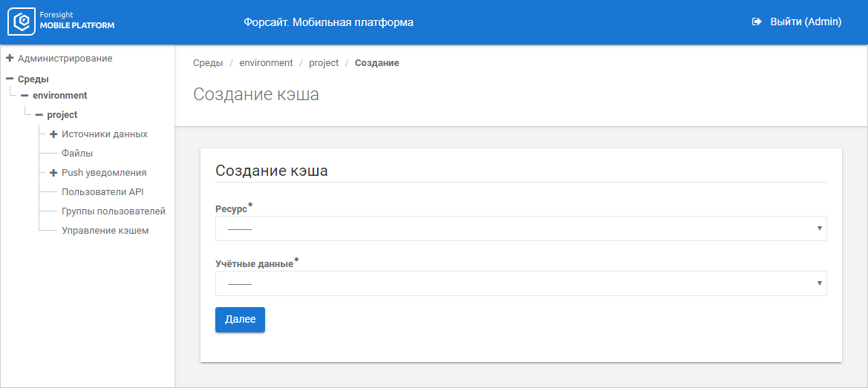
Task: Open Файлы in the sidebar tree
Action: click(x=77, y=154)
